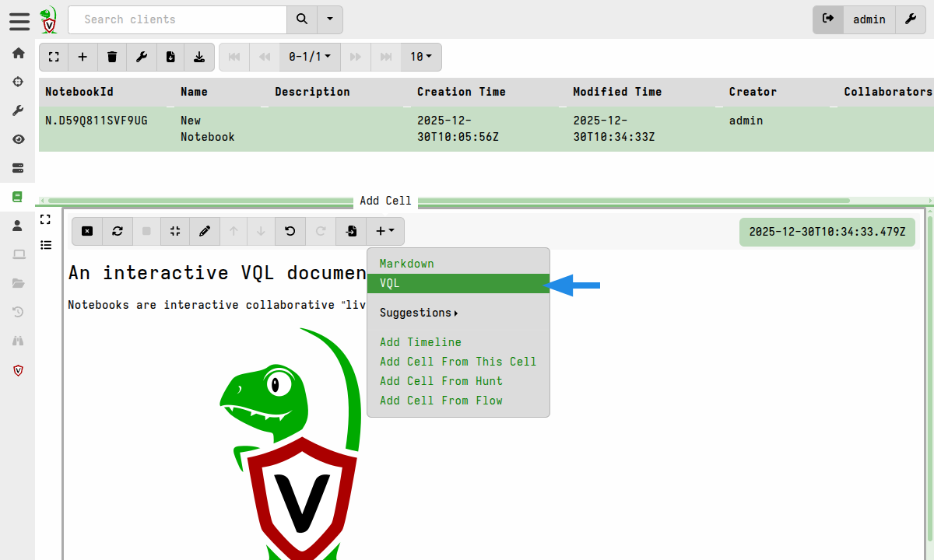The height and width of the screenshot is (560, 934).
Task: Collapse the cell using the compress icon
Action: click(175, 231)
